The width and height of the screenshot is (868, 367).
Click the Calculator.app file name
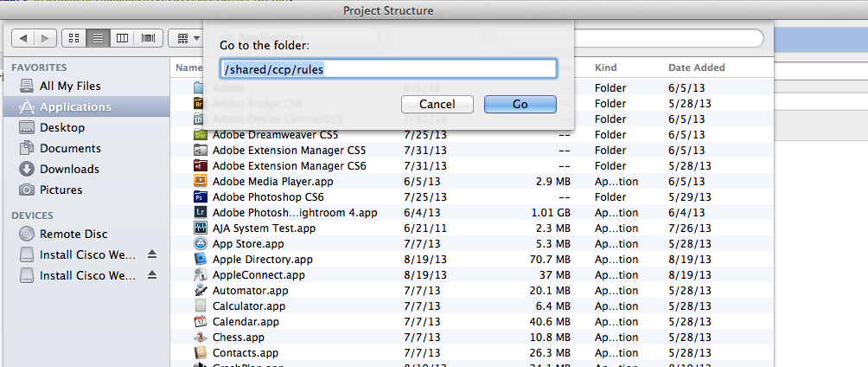[249, 306]
